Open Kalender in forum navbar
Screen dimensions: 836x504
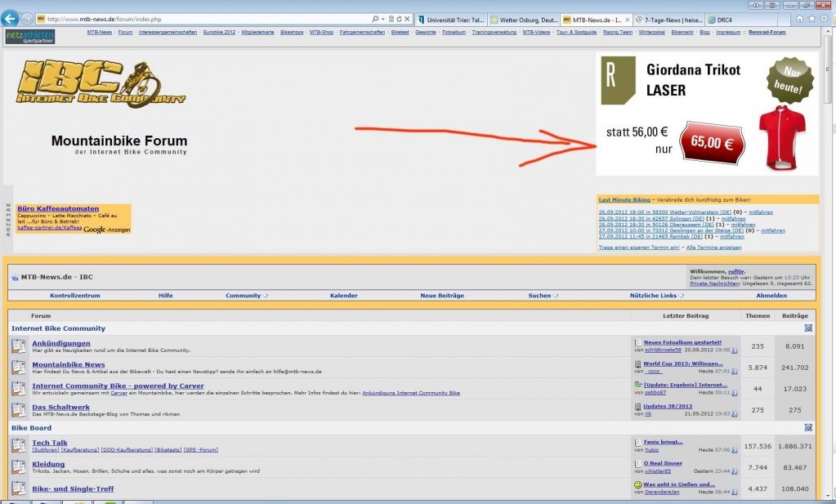pos(344,296)
